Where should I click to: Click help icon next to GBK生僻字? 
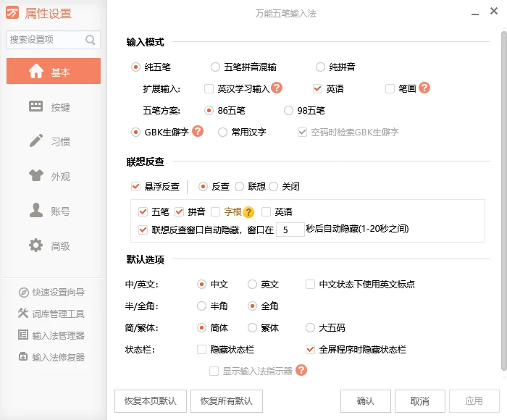[x=198, y=132]
